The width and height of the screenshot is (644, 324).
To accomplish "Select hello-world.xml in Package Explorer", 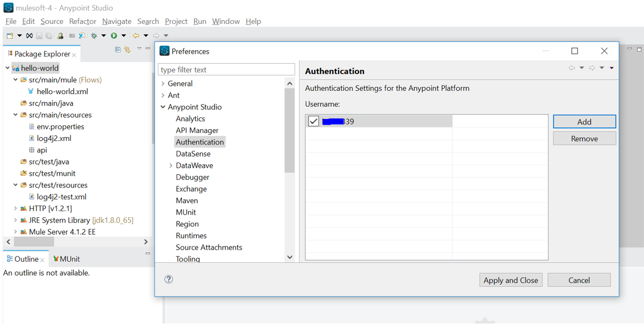I will pyautogui.click(x=62, y=91).
